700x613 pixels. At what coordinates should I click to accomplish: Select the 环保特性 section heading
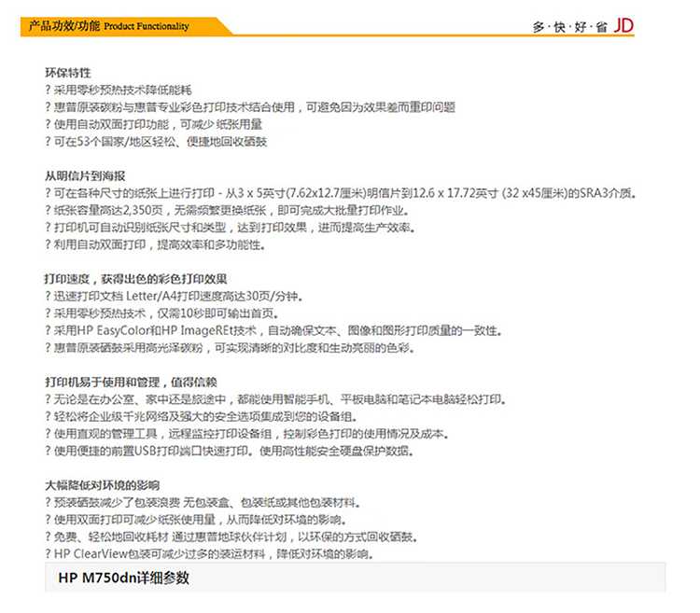click(x=67, y=72)
